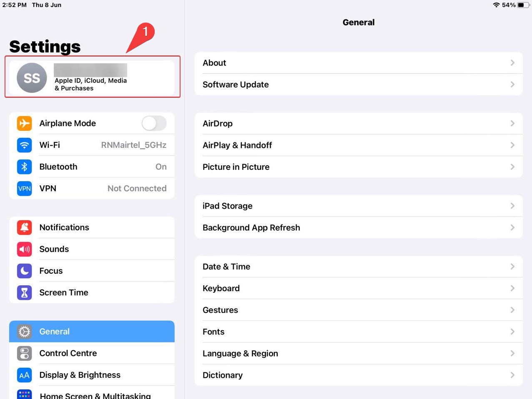Tap the Settings heading
The width and height of the screenshot is (532, 399).
point(45,46)
